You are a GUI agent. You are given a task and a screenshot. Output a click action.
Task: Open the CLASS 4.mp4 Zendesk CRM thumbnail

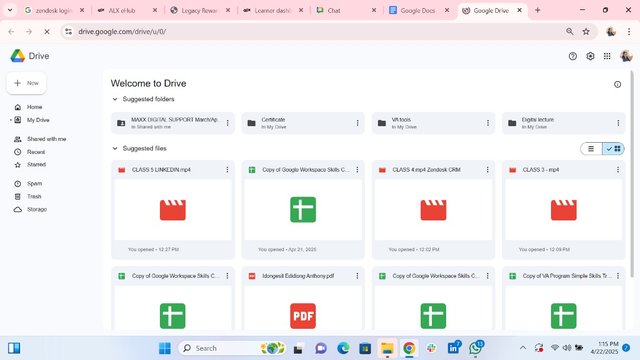pos(433,210)
